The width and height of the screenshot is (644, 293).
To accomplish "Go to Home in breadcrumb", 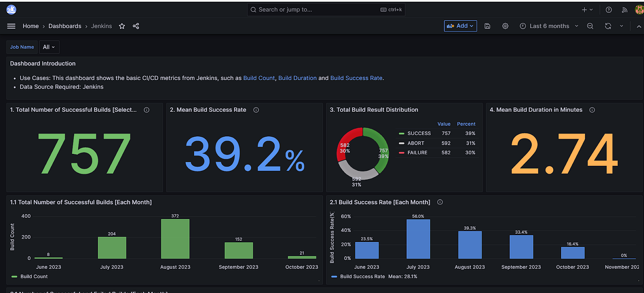I will tap(31, 26).
